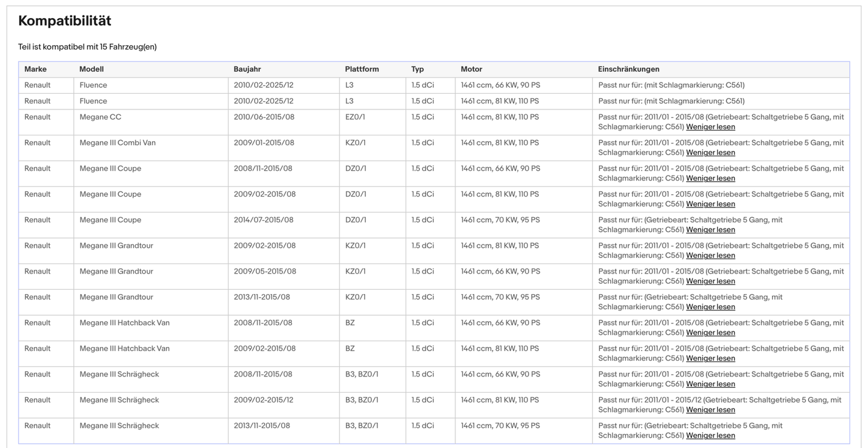Click the Motor column header
868x448 pixels.
point(472,69)
